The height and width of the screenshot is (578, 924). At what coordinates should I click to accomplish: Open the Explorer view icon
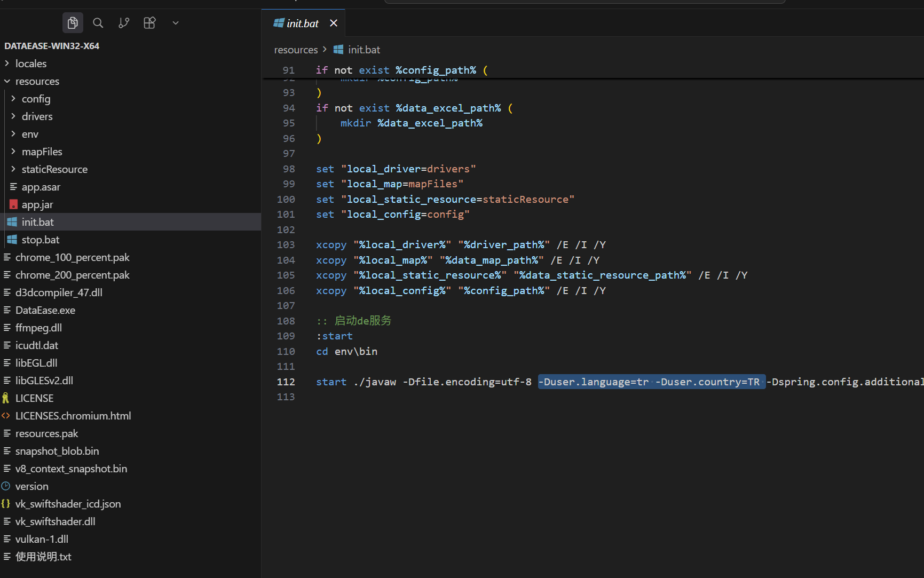pyautogui.click(x=73, y=23)
